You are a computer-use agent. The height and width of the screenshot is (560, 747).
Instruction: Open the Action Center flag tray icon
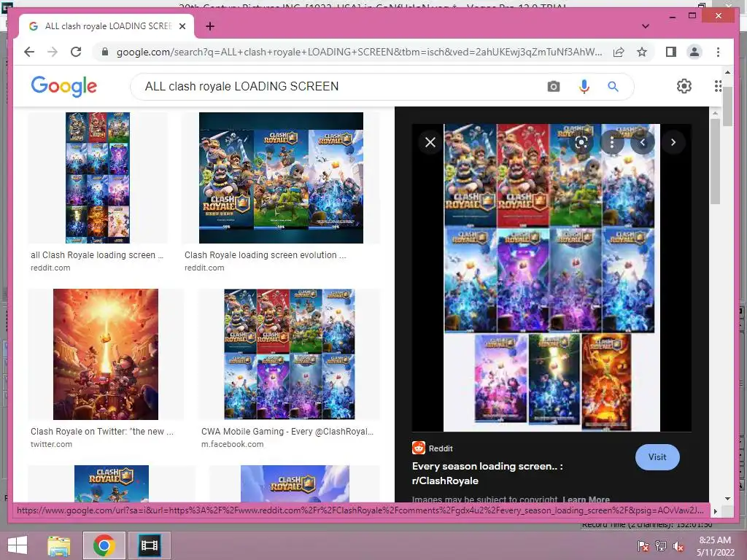click(x=643, y=546)
